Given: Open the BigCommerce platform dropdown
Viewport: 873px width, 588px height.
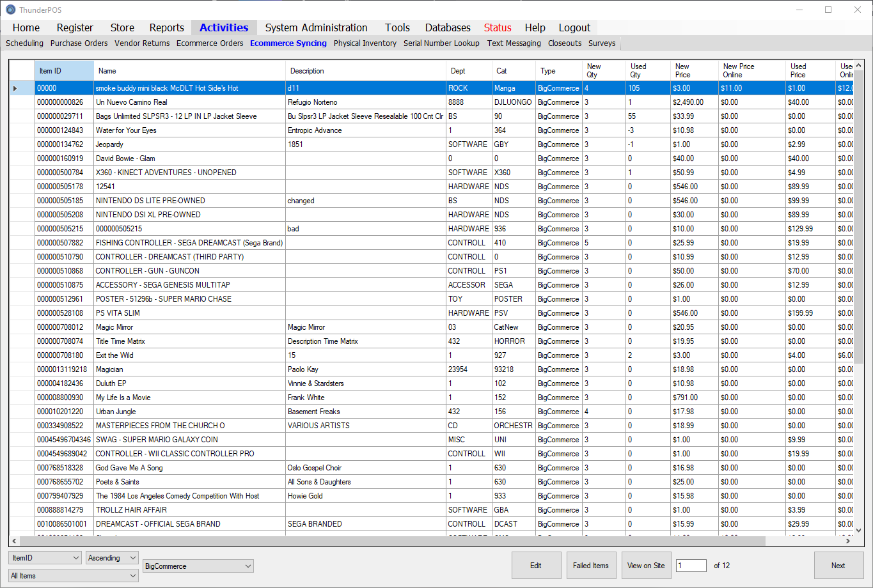Looking at the screenshot, I should 198,566.
